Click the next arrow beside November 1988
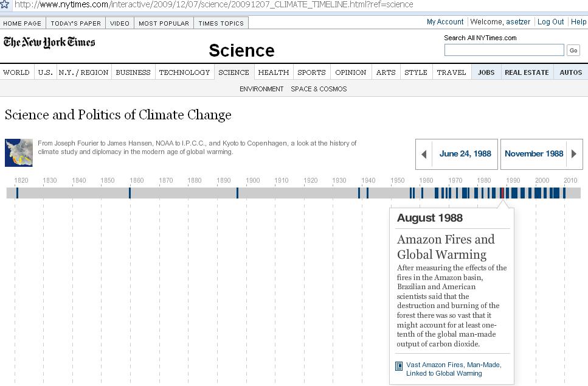The image size is (588, 386). click(574, 154)
